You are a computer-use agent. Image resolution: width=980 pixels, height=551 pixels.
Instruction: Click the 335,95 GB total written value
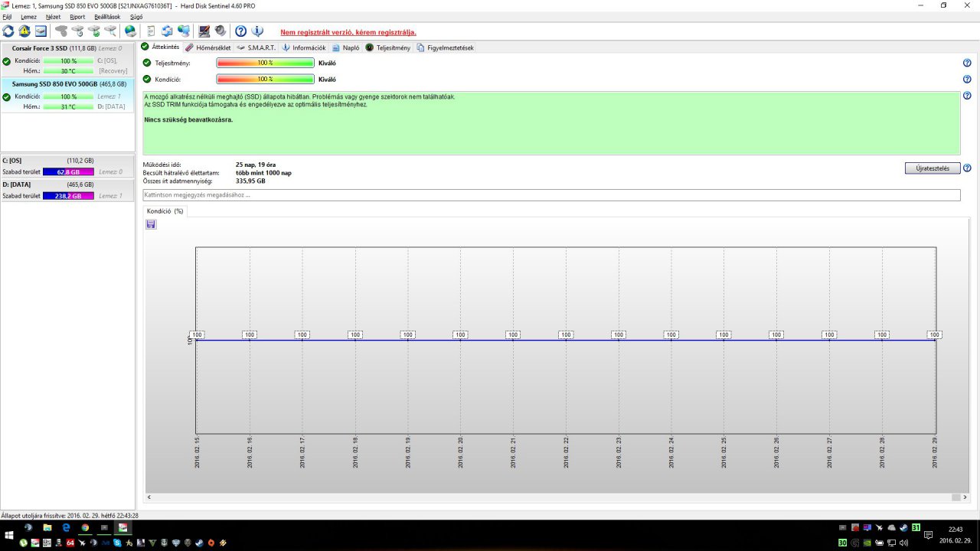pyautogui.click(x=250, y=181)
